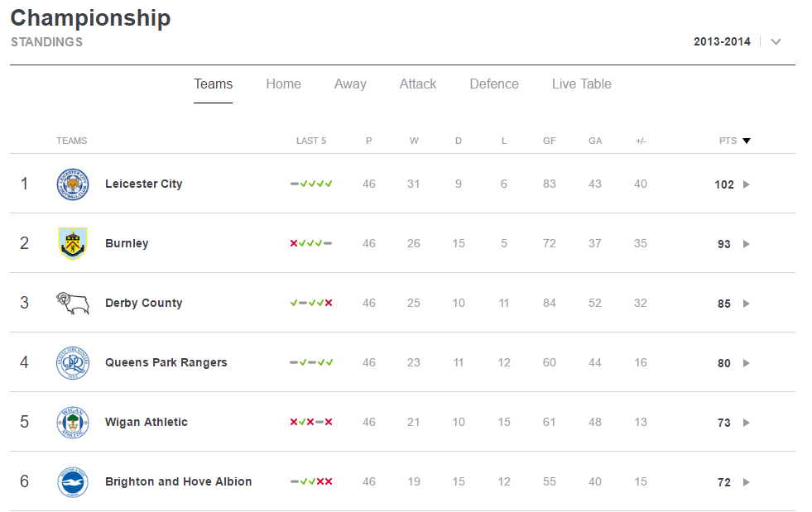This screenshot has height=512, width=812.
Task: Click the Wigan Athletic crest
Action: (x=73, y=423)
